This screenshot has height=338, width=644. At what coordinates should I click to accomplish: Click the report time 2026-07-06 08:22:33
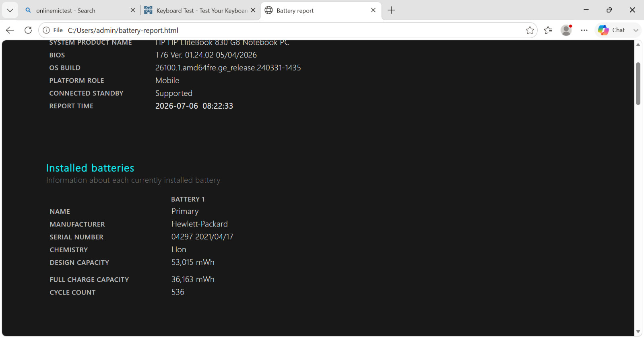194,106
